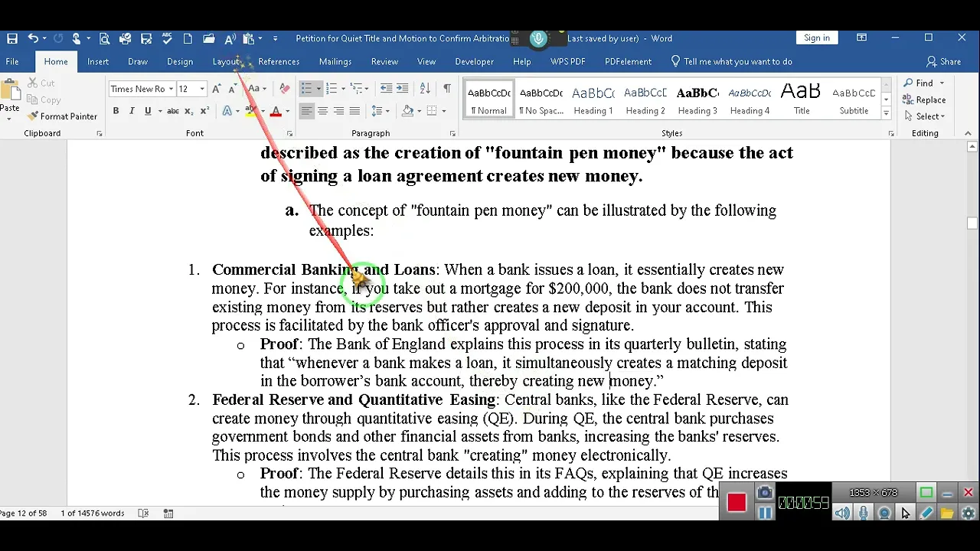This screenshot has width=980, height=551.
Task: Apply paragraph shading color
Action: click(408, 111)
